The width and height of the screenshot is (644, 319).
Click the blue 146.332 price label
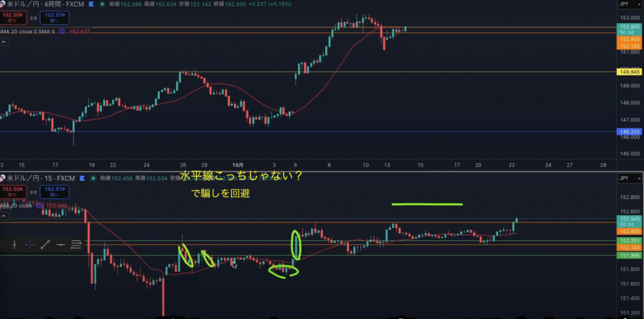tap(630, 132)
